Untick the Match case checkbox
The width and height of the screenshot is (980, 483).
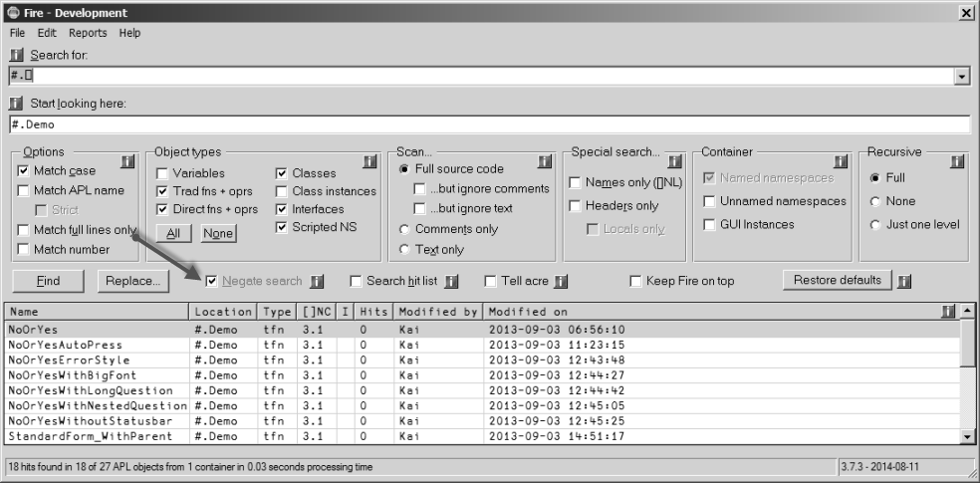(23, 170)
